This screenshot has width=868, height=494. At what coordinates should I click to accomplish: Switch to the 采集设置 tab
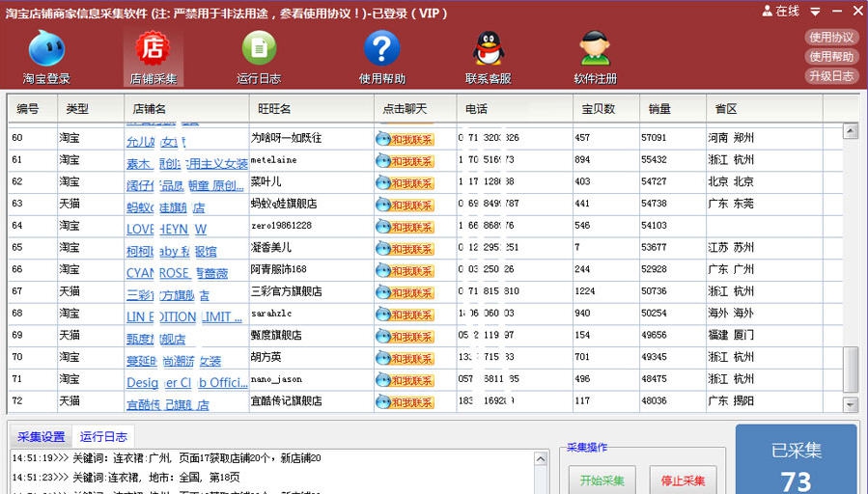coord(41,436)
